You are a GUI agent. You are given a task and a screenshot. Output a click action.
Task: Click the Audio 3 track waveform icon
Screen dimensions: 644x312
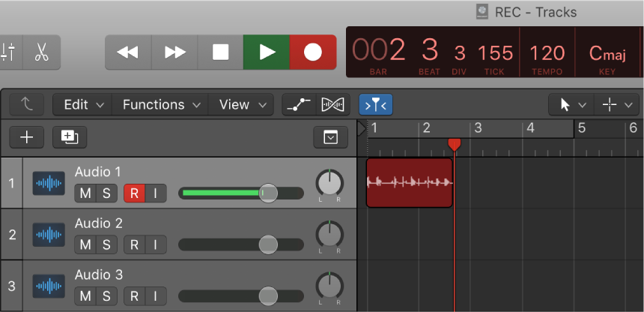49,286
